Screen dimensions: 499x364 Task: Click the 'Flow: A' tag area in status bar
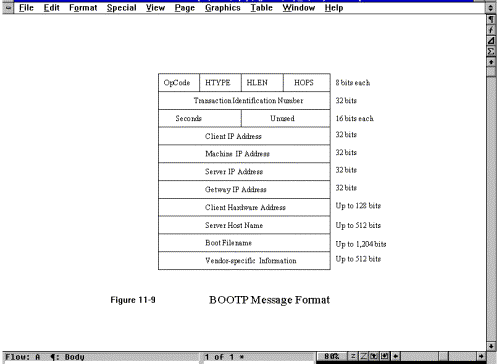coord(23,357)
